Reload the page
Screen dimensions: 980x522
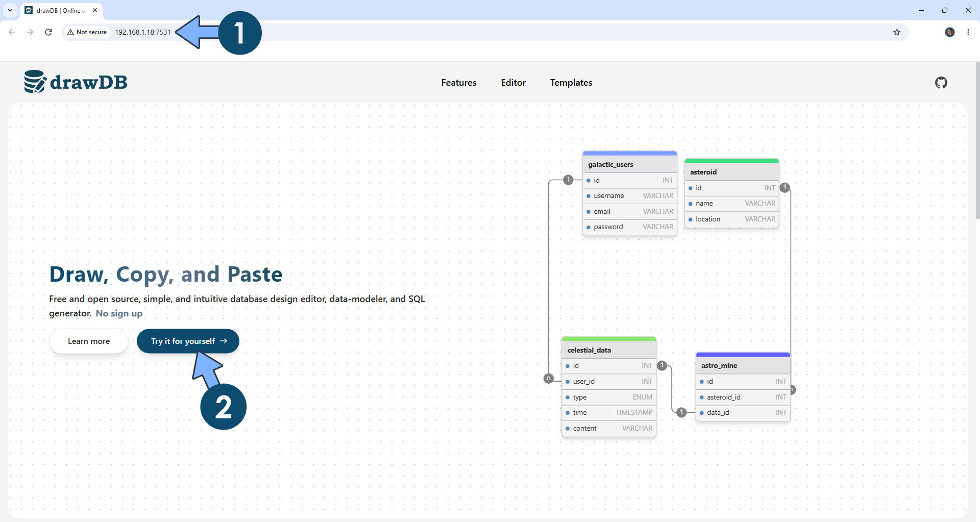pyautogui.click(x=48, y=32)
